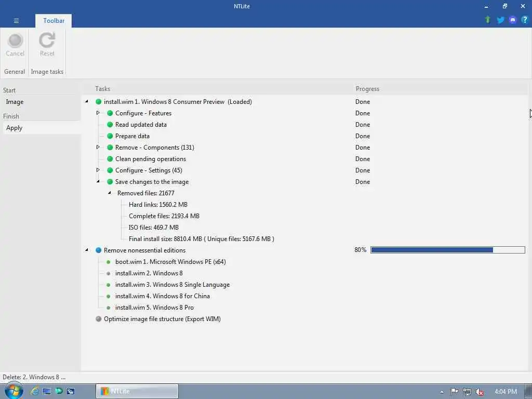Click status dot beside install.wim 3. Single Language
This screenshot has height=399, width=532.
[109, 285]
